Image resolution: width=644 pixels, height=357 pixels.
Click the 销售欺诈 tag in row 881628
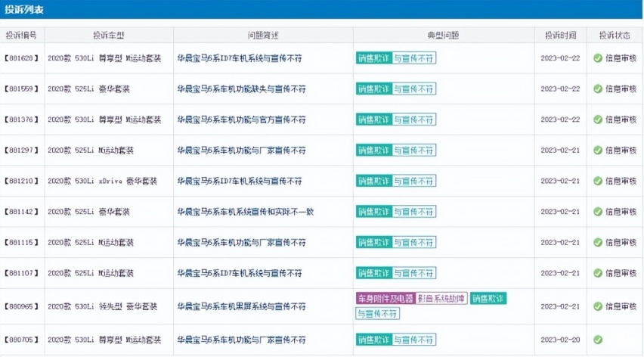tap(373, 58)
